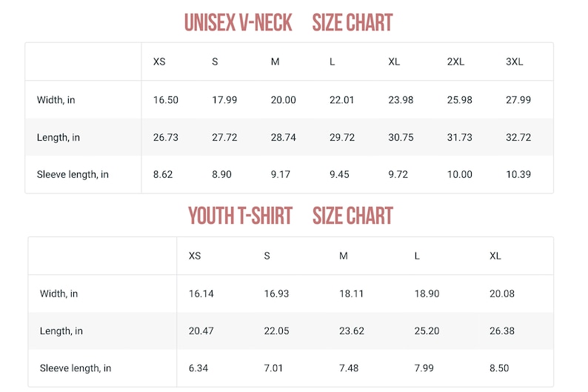Click the Youth XL sleeve length 8.50
Viewport: 588px width, 392px height.
pos(499,368)
